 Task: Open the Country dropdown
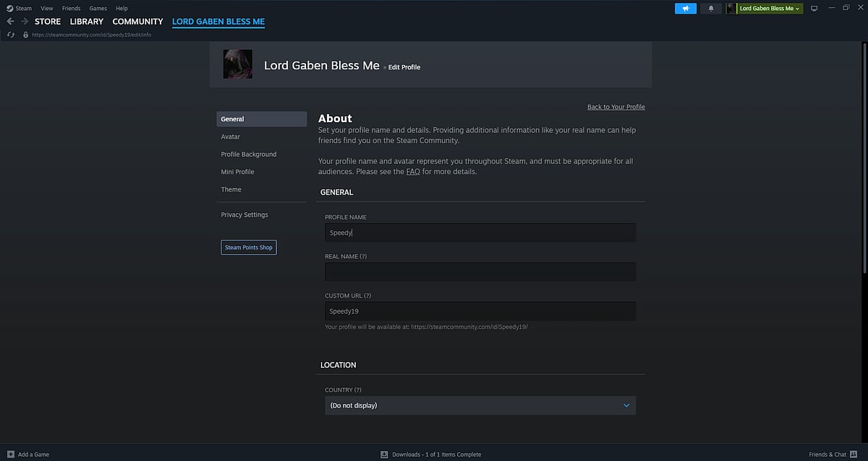point(480,405)
